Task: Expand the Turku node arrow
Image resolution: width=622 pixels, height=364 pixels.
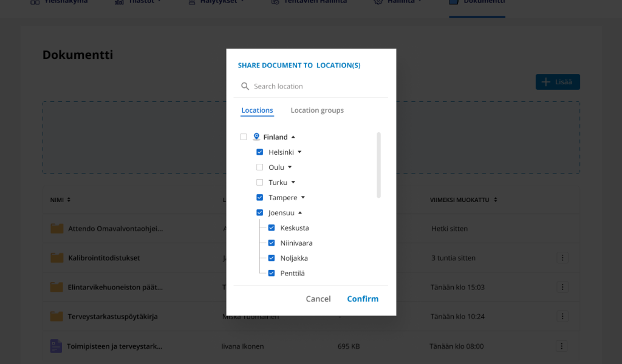Action: 293,182
